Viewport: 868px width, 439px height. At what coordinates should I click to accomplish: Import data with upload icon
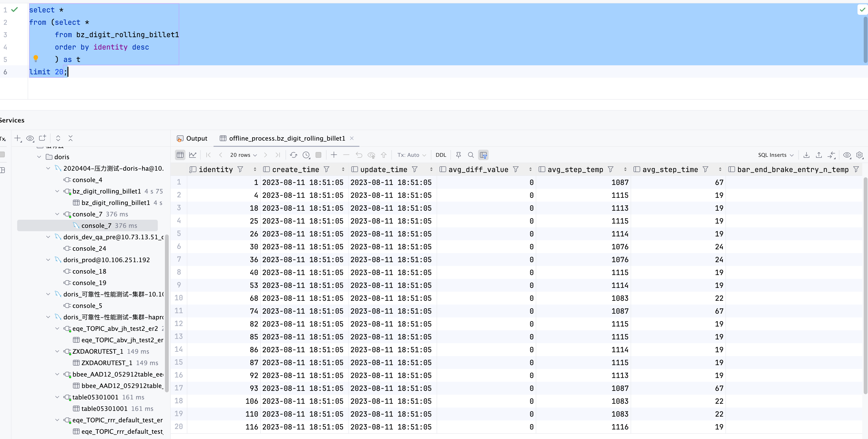(x=819, y=155)
